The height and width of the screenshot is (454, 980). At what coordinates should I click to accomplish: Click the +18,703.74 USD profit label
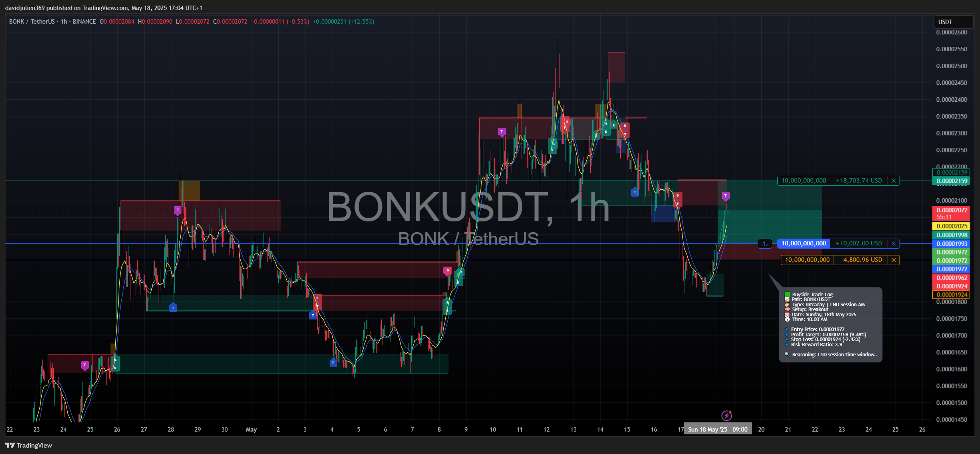[x=859, y=181]
